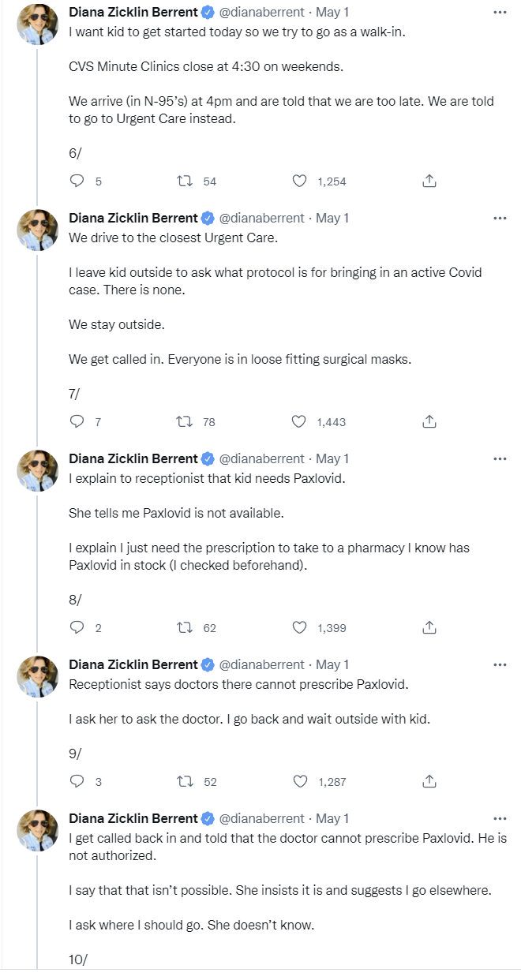The height and width of the screenshot is (980, 521).
Task: Open more options on the CVS tweet
Action: [x=500, y=12]
